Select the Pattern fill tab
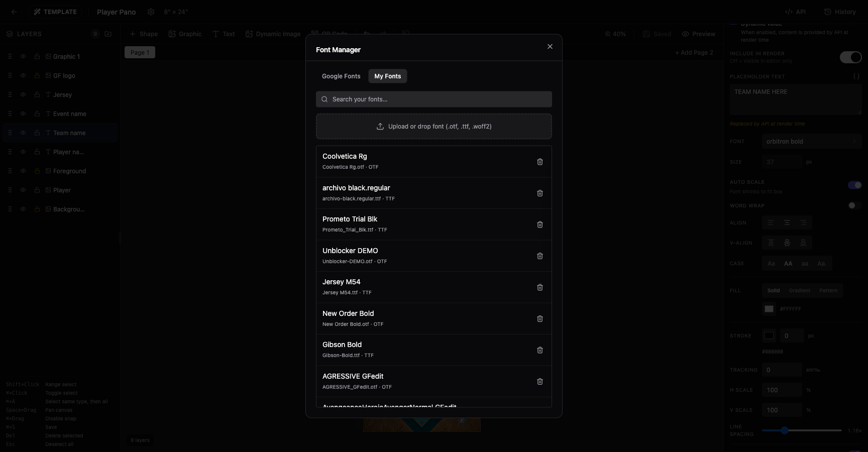Screen dimensions: 868x452 point(828,291)
